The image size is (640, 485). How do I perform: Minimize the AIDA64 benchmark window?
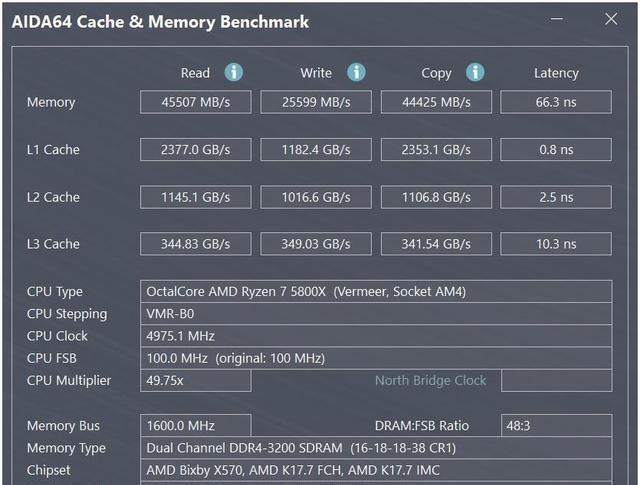click(x=556, y=19)
